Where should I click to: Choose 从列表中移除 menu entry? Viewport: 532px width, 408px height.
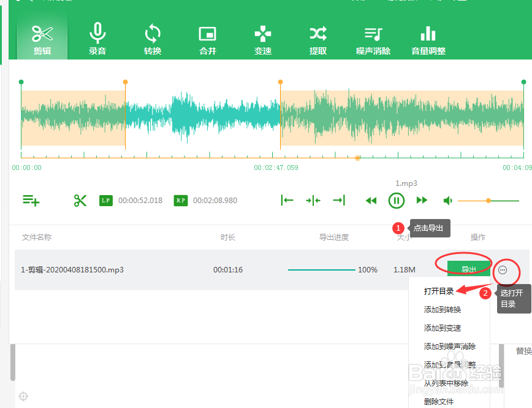446,383
